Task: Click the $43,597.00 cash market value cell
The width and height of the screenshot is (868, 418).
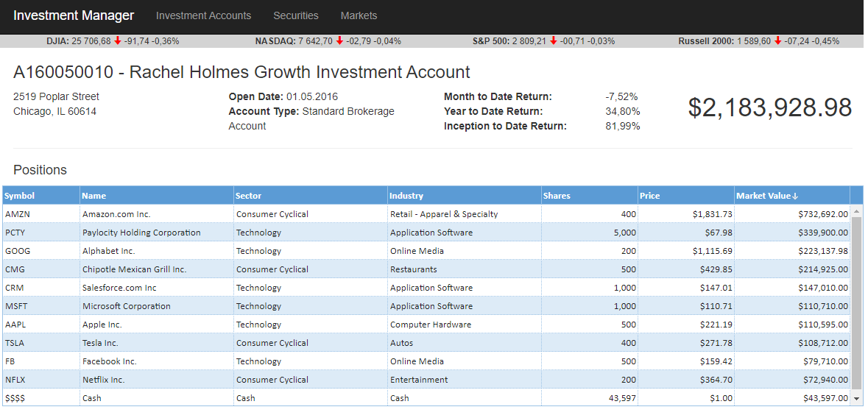Action: [x=792, y=398]
